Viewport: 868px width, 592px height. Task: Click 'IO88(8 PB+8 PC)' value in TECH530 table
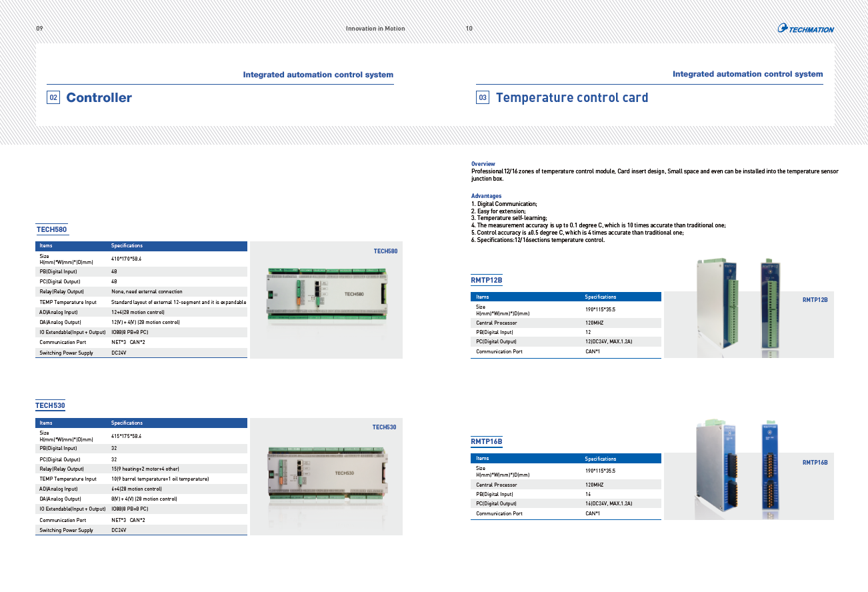[130, 509]
